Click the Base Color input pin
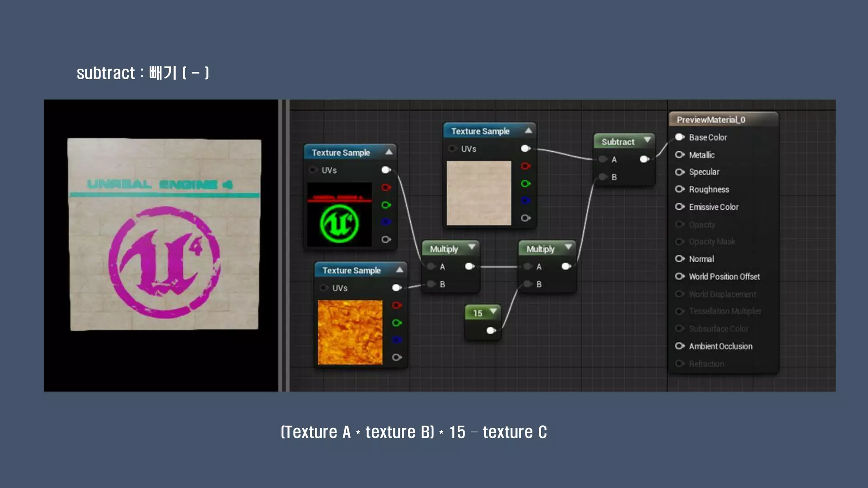 click(680, 137)
